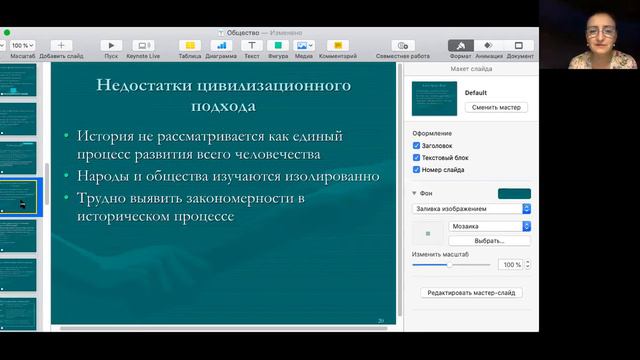Click the Default master slide thumbnail
This screenshot has height=360, width=640.
[434, 98]
